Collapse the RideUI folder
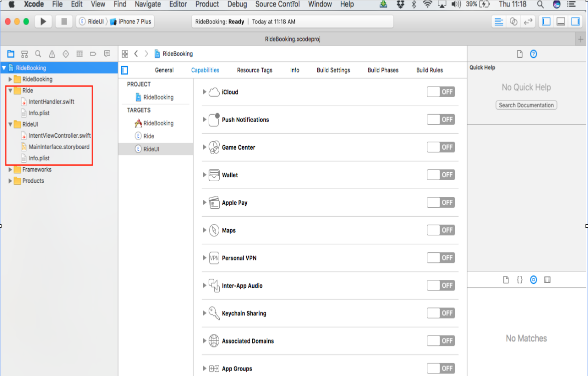Image resolution: width=588 pixels, height=376 pixels. tap(10, 124)
